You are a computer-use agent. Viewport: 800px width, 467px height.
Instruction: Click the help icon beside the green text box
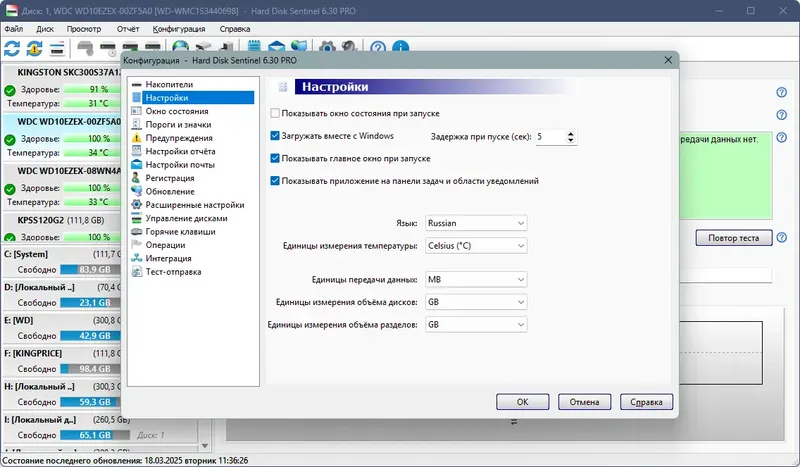(782, 137)
